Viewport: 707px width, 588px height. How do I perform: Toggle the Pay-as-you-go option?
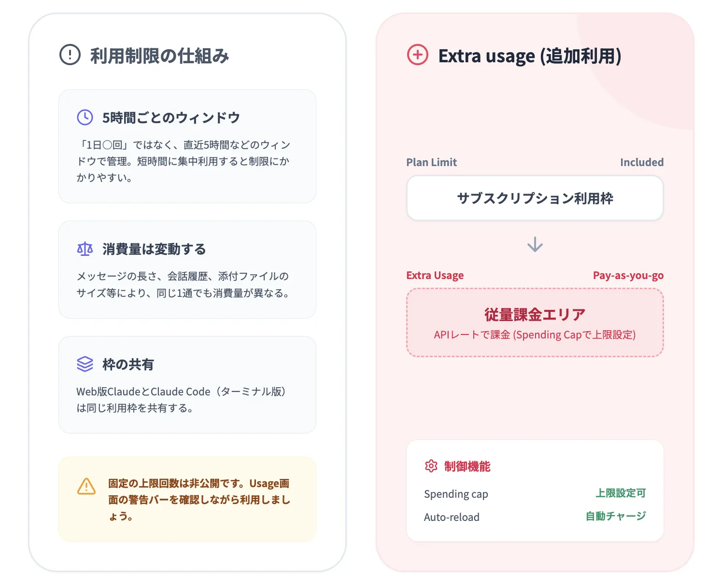tap(628, 275)
